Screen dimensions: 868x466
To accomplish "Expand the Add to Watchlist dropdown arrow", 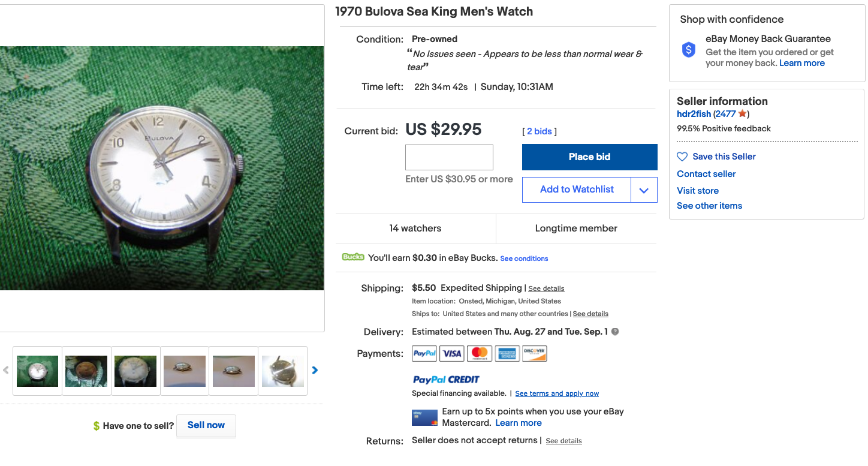I will [x=644, y=190].
